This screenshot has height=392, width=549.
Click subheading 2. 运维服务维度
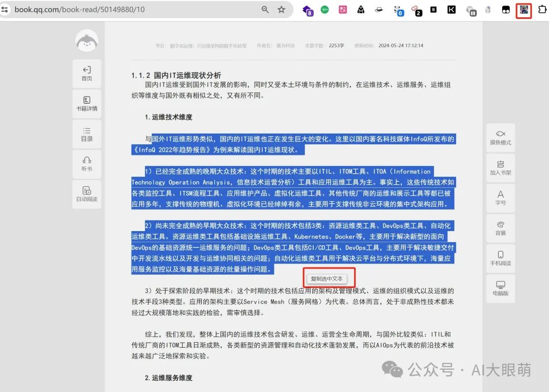[168, 378]
